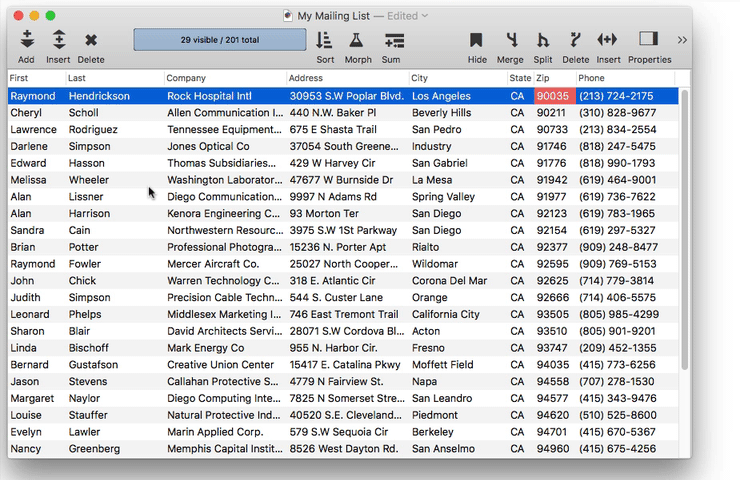Click the Jones Optical Co cell
740x480 pixels.
(208, 146)
